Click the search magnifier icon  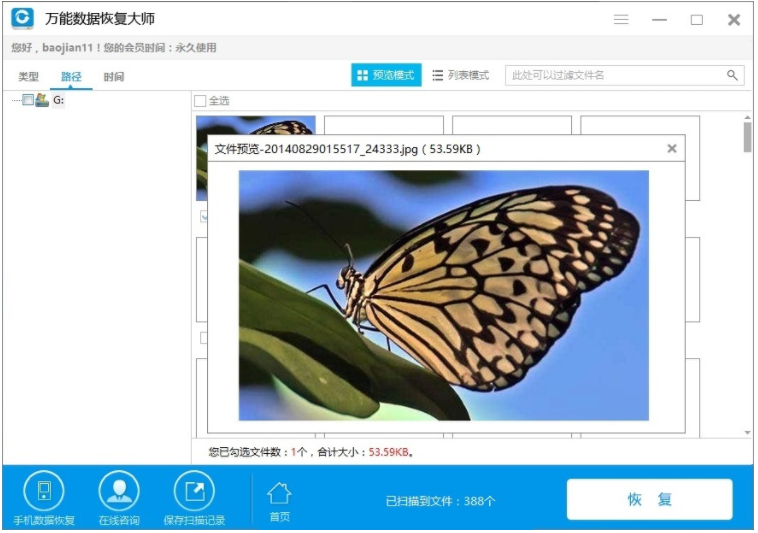[x=732, y=75]
